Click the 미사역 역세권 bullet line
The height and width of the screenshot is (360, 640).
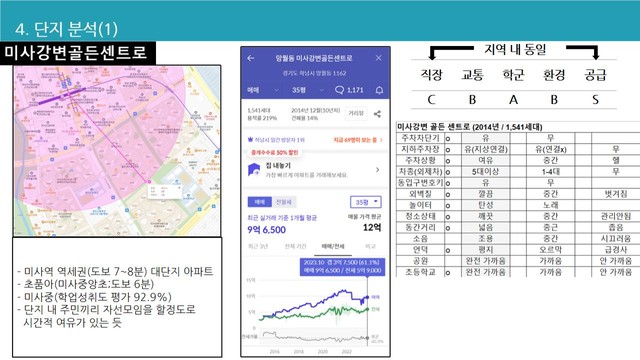click(x=116, y=271)
